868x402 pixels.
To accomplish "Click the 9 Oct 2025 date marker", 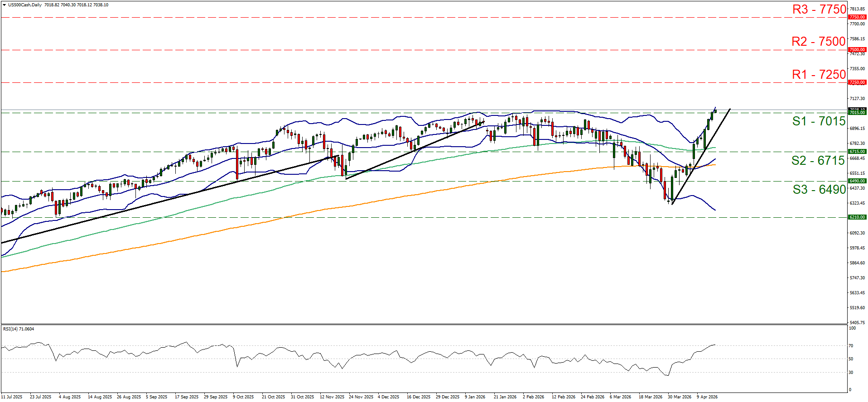I will 243,397.
